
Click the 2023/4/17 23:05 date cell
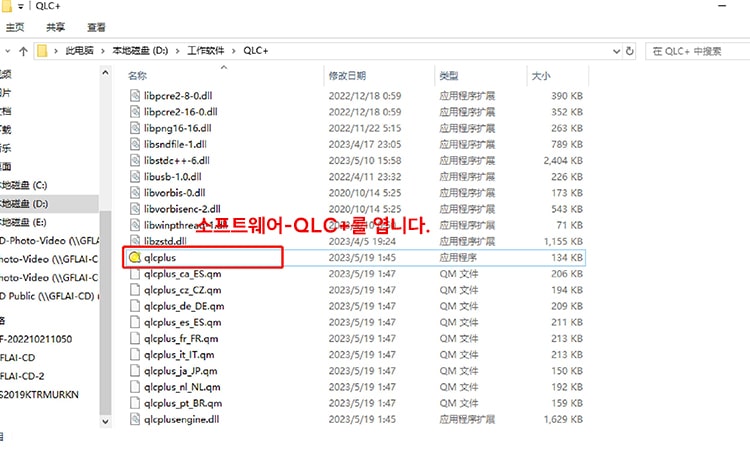click(x=365, y=144)
